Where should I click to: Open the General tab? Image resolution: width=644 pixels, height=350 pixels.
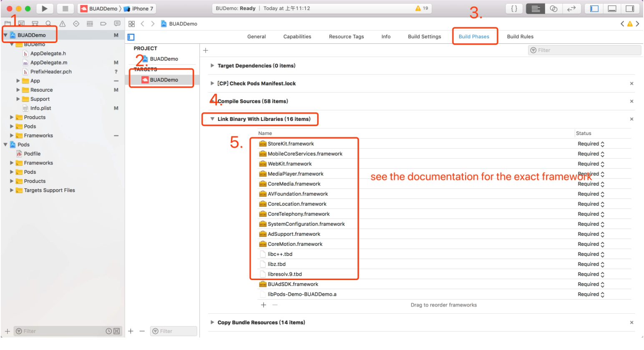coord(257,37)
